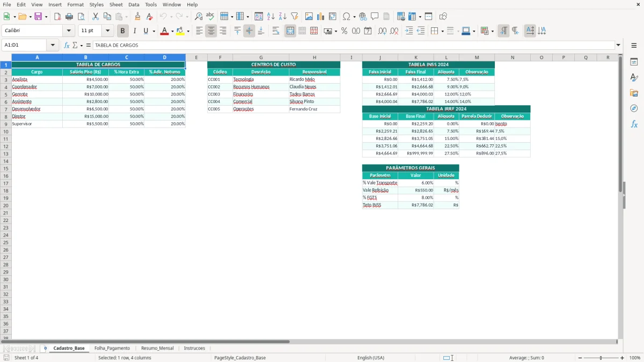This screenshot has width=644, height=362.
Task: Click the Sort Ascending icon
Action: (271, 17)
